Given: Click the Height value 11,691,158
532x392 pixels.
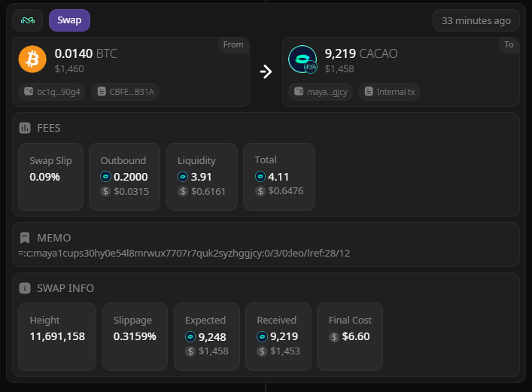Looking at the screenshot, I should (57, 336).
